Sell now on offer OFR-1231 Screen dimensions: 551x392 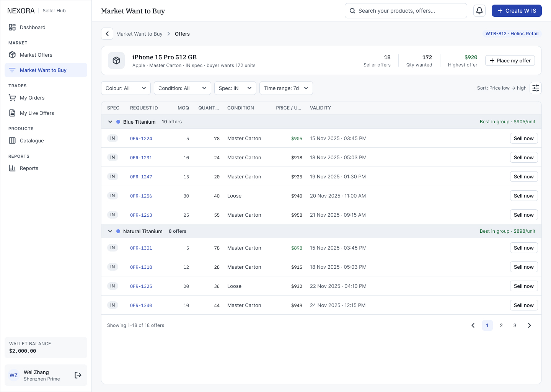coord(524,157)
